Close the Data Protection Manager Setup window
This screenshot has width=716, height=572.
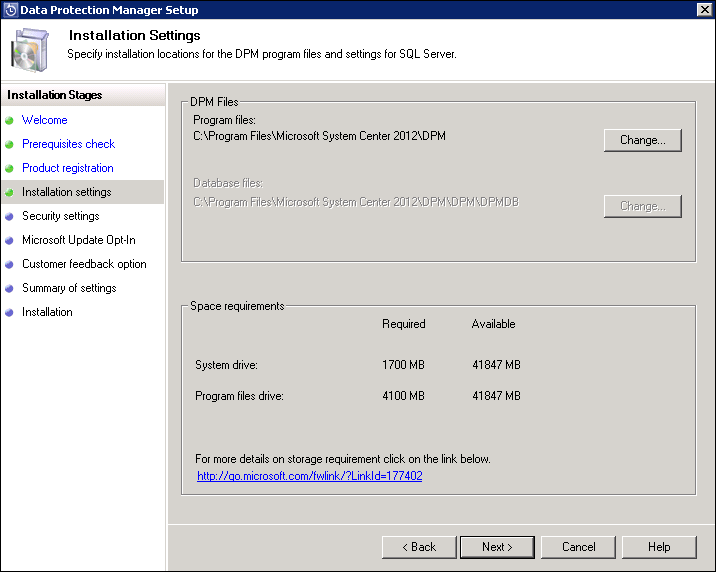pos(704,10)
